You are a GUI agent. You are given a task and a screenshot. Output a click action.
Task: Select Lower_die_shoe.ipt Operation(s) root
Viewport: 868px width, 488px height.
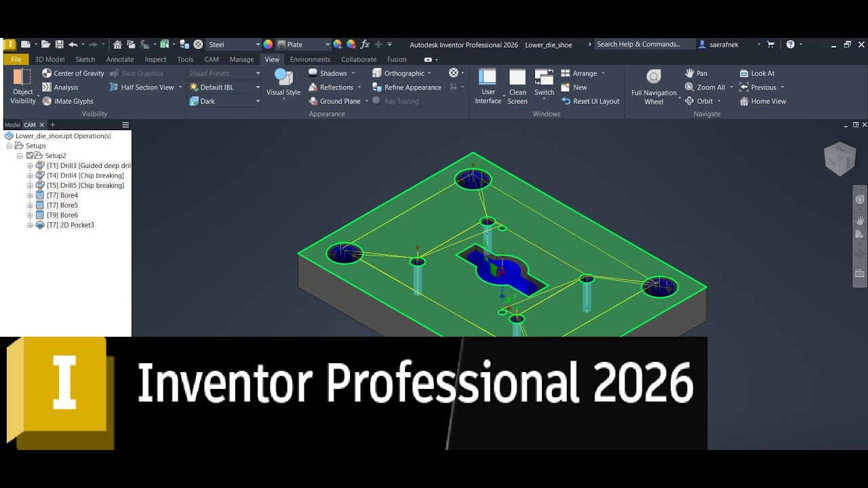coord(63,136)
